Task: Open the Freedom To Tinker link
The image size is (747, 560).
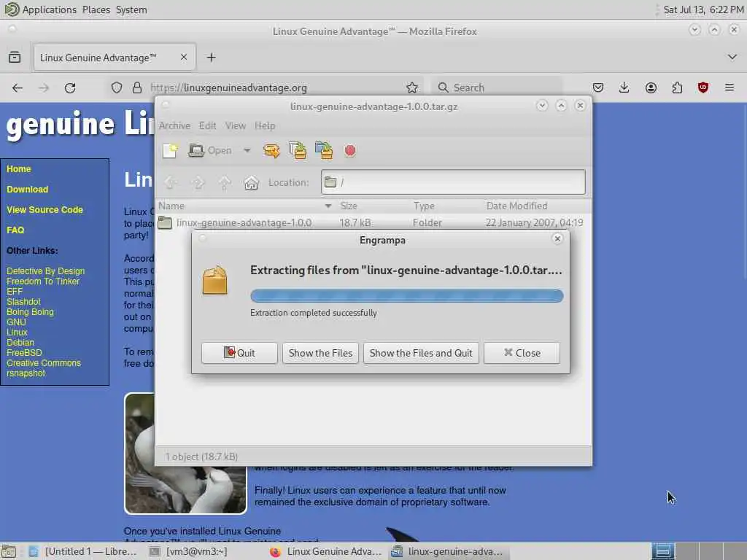Action: [43, 281]
